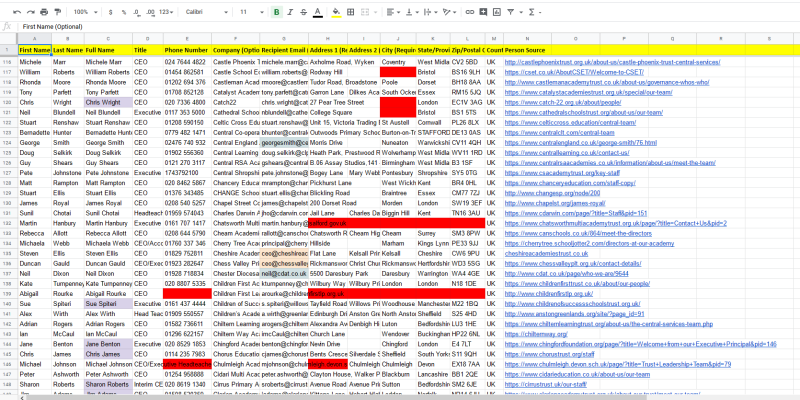
Task: Undo the last action
Action: click(17, 12)
